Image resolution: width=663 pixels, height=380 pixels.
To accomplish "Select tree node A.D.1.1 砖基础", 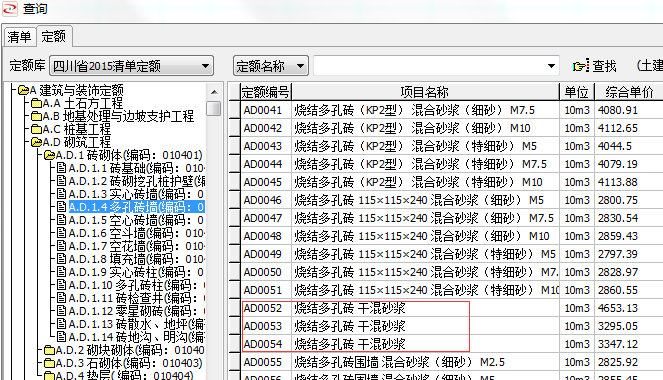I will point(137,168).
